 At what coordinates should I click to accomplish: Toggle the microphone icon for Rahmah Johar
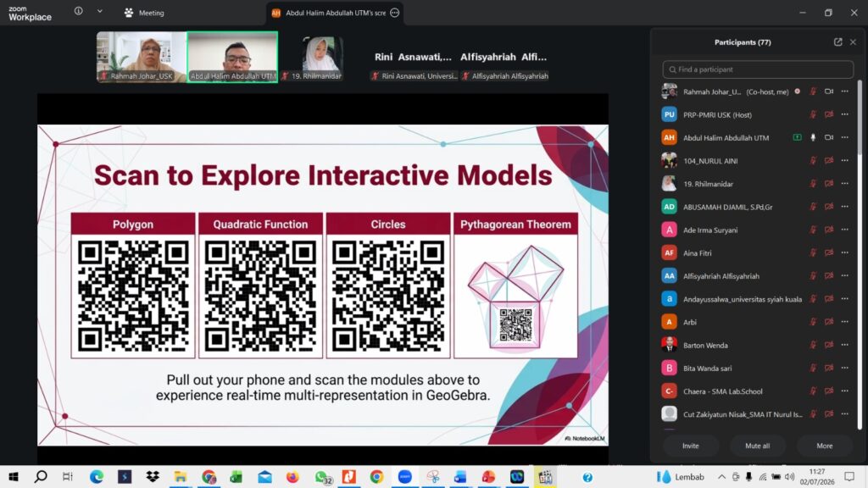tap(813, 91)
